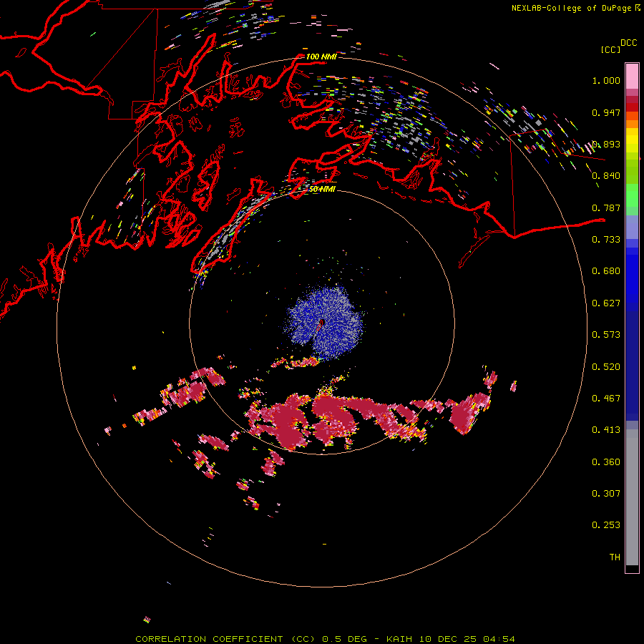
Task: Click the 0.787 color scale value
Action: pyautogui.click(x=606, y=208)
